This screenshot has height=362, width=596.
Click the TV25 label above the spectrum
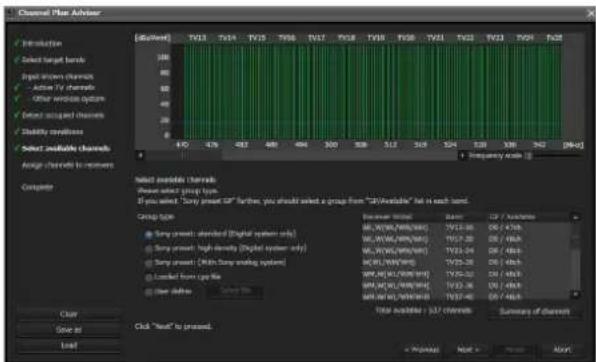pyautogui.click(x=554, y=38)
